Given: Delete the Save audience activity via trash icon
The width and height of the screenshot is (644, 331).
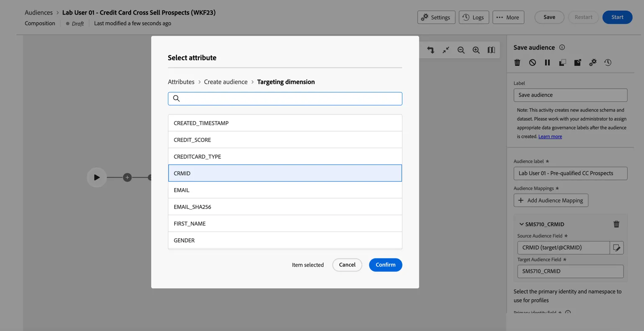Looking at the screenshot, I should point(517,62).
